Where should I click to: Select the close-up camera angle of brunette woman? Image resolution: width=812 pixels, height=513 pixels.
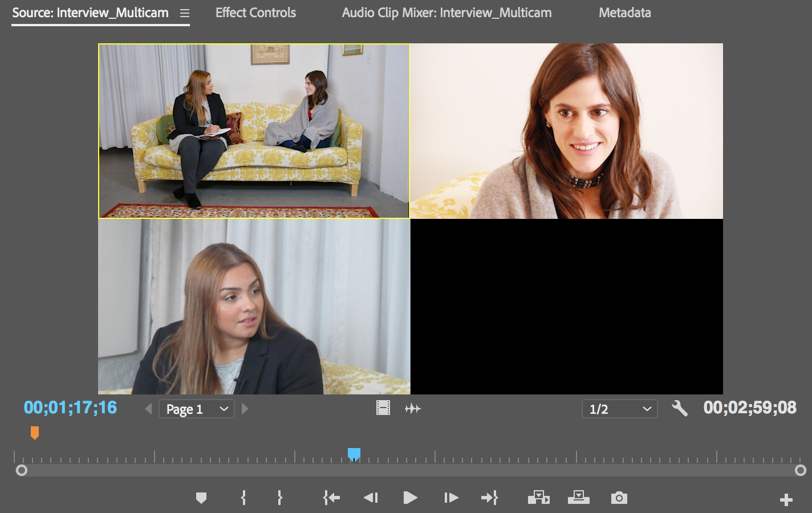click(566, 131)
